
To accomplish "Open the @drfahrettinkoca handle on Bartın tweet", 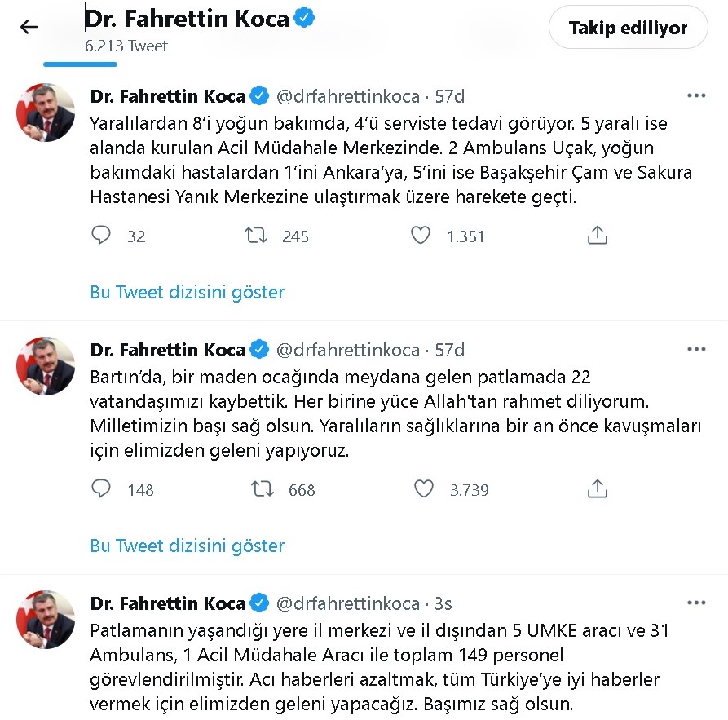I will tap(347, 350).
